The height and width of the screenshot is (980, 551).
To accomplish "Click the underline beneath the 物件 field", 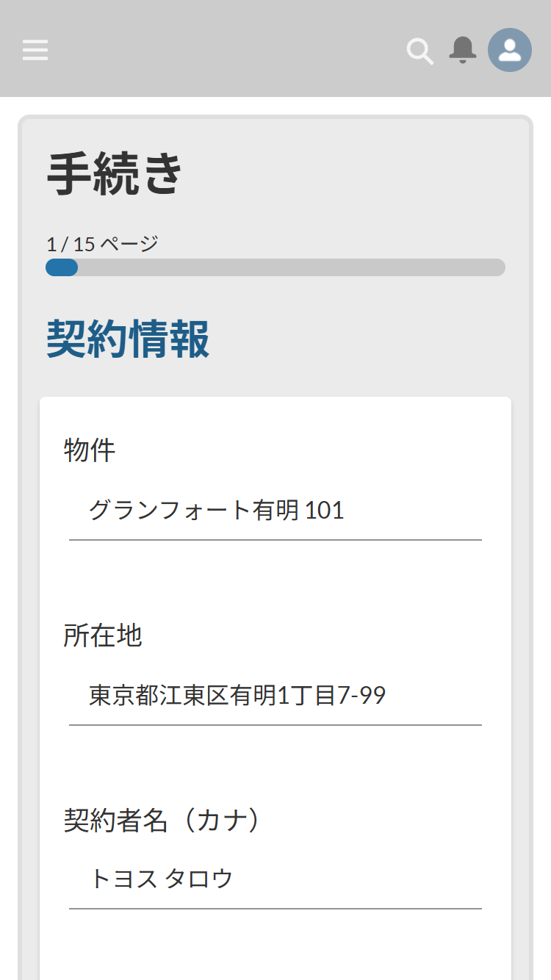I will [x=275, y=540].
